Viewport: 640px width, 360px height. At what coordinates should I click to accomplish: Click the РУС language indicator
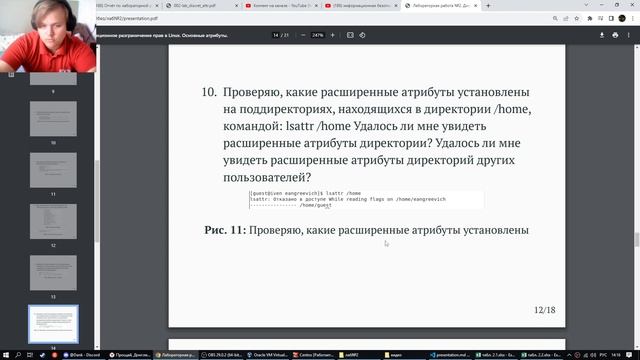[603, 355]
